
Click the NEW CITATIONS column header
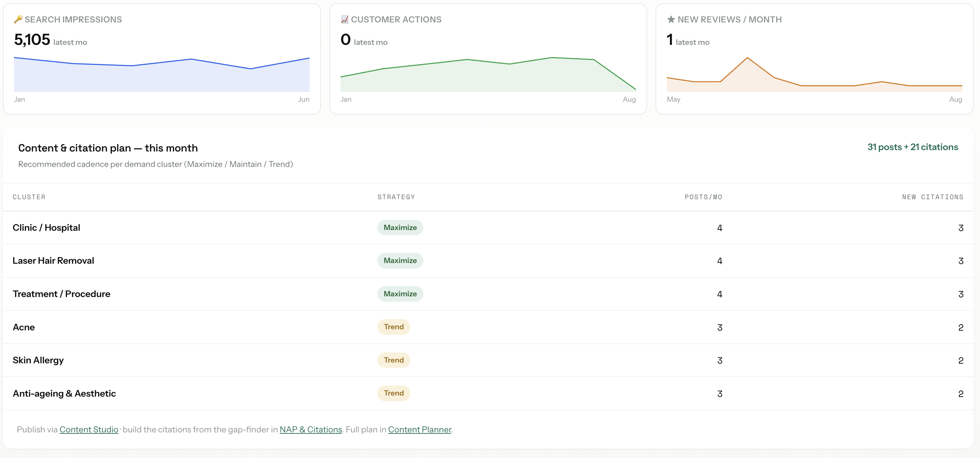click(933, 197)
